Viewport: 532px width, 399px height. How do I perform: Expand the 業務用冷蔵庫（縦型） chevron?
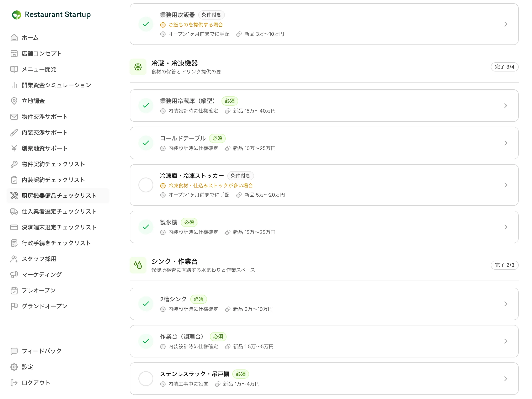[506, 106]
